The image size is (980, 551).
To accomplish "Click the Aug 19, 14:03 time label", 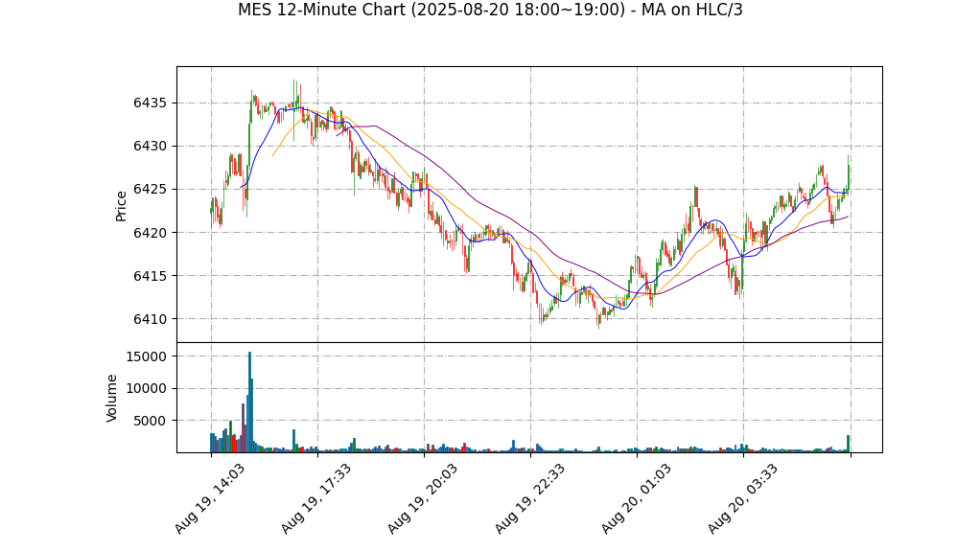I will (x=209, y=499).
